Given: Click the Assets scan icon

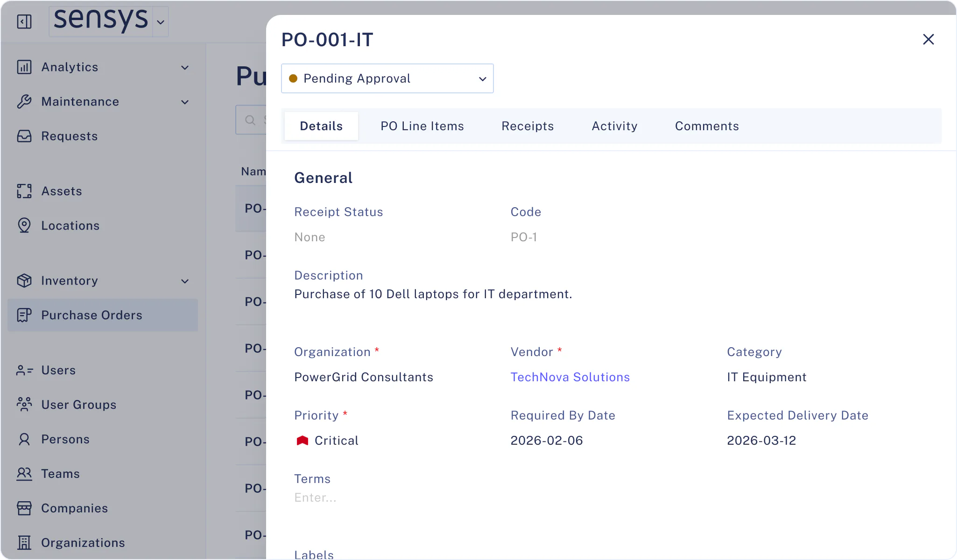Looking at the screenshot, I should tap(24, 191).
